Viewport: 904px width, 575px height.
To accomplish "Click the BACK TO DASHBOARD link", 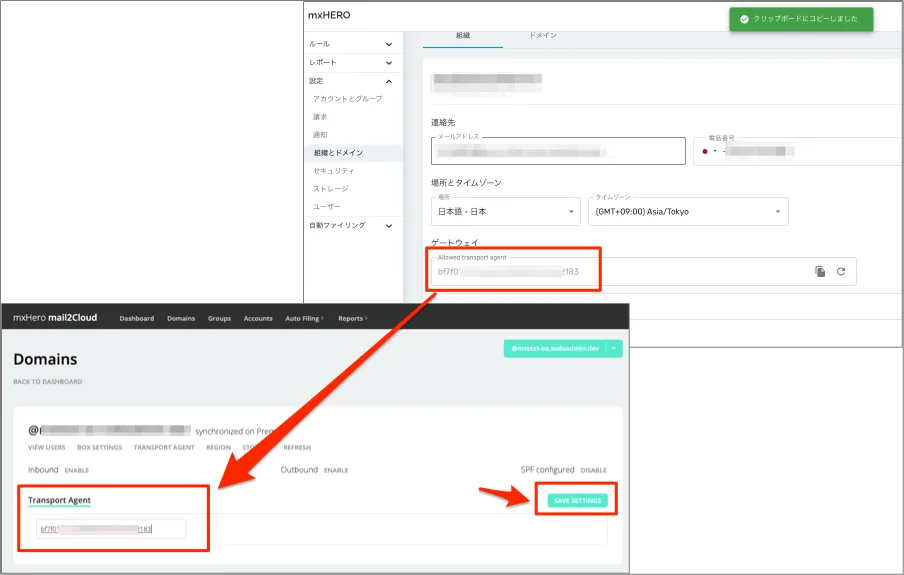I will [48, 382].
